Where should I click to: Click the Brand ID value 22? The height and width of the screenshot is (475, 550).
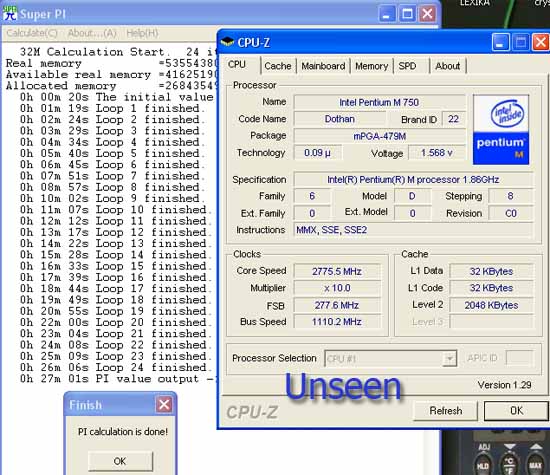(x=454, y=119)
